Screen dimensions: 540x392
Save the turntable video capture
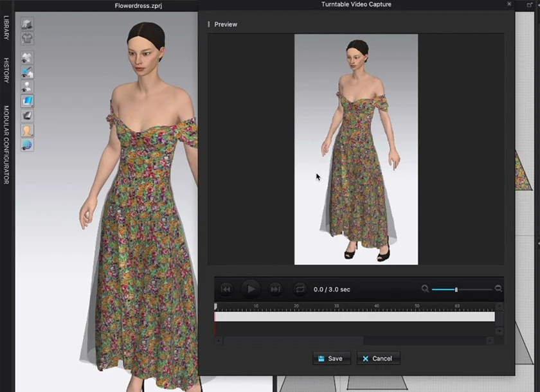coord(331,358)
